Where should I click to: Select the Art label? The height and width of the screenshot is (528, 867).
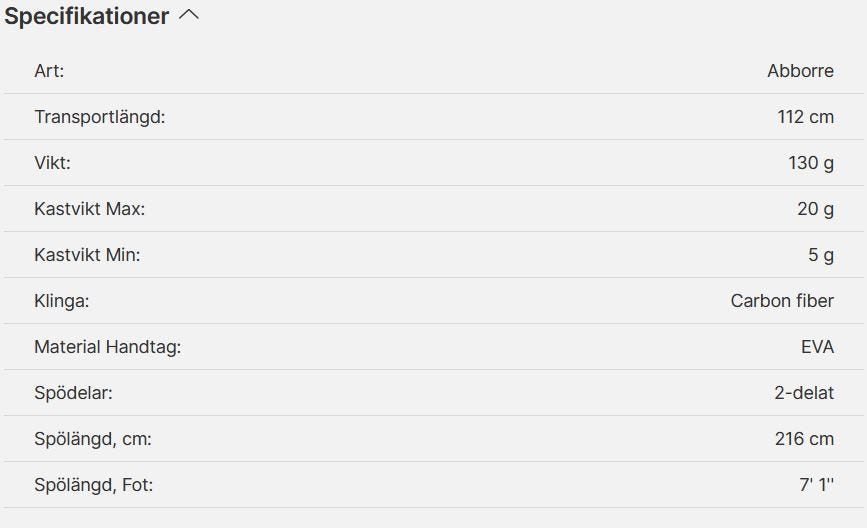tap(49, 71)
